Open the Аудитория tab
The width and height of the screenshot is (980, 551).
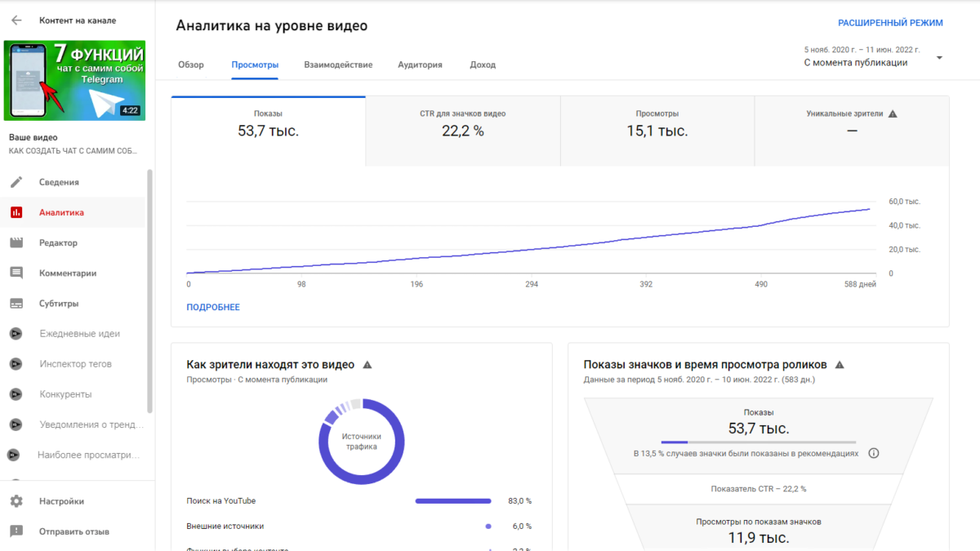(x=421, y=64)
